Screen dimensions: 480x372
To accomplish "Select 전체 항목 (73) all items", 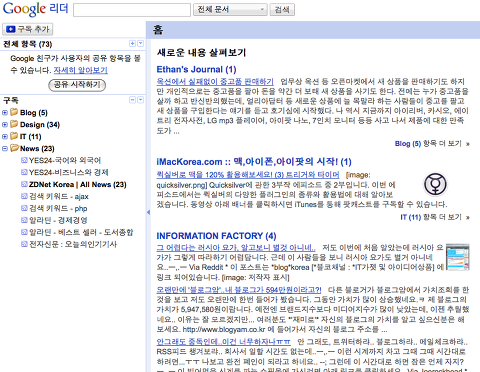I will 28,44.
